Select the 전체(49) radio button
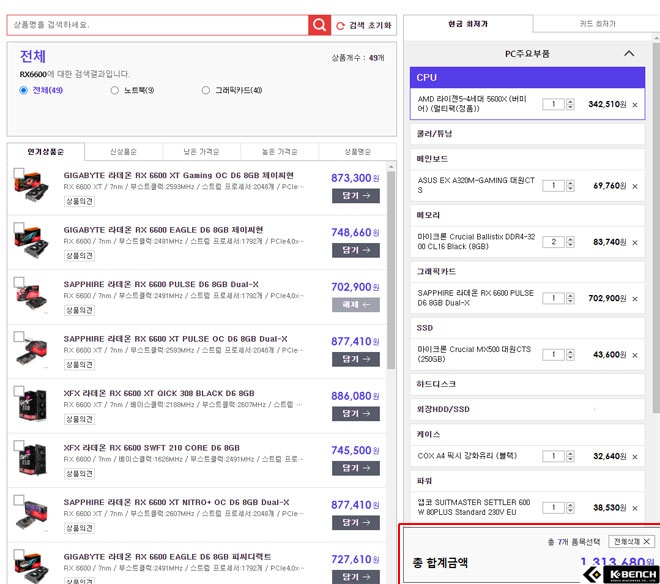The width and height of the screenshot is (660, 584). point(24,90)
